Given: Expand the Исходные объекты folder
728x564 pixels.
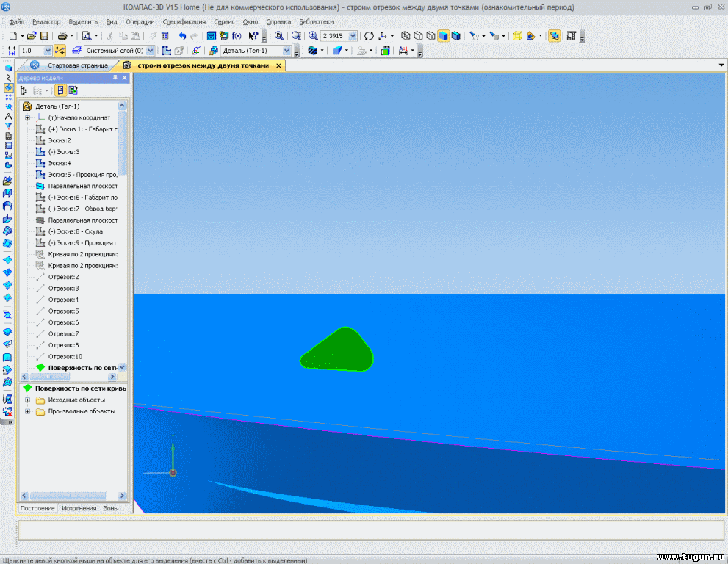Looking at the screenshot, I should click(x=27, y=399).
